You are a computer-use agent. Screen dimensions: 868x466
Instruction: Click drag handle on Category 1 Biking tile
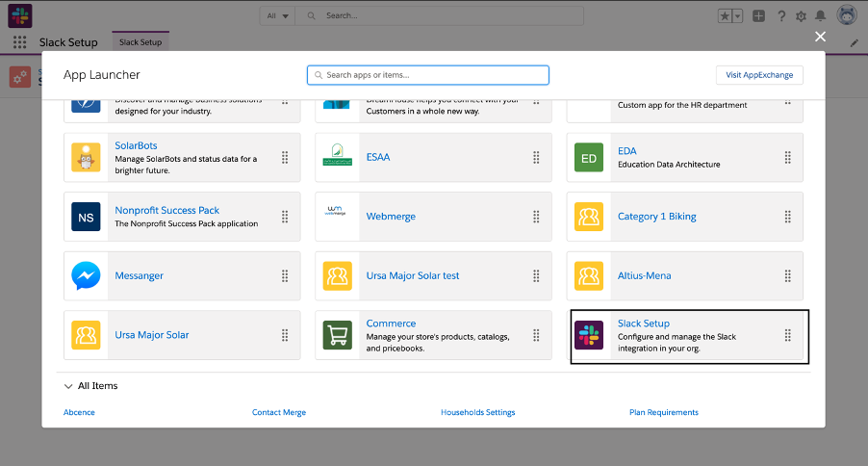[787, 217]
